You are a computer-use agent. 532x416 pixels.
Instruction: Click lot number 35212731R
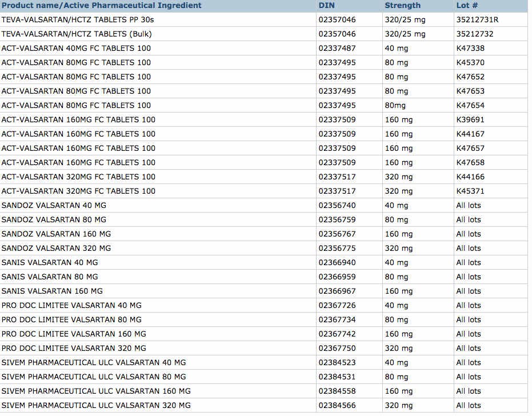(x=477, y=19)
